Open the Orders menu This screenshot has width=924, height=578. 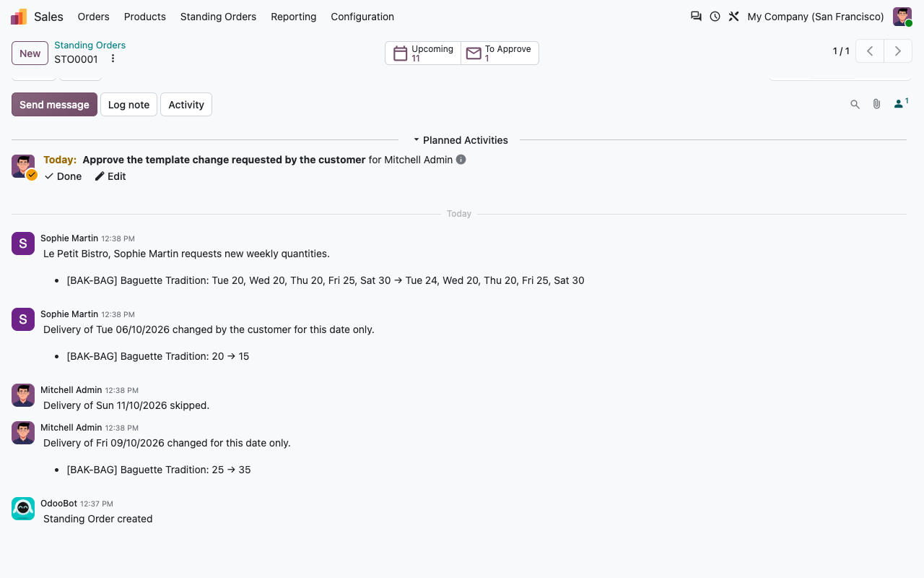[93, 17]
